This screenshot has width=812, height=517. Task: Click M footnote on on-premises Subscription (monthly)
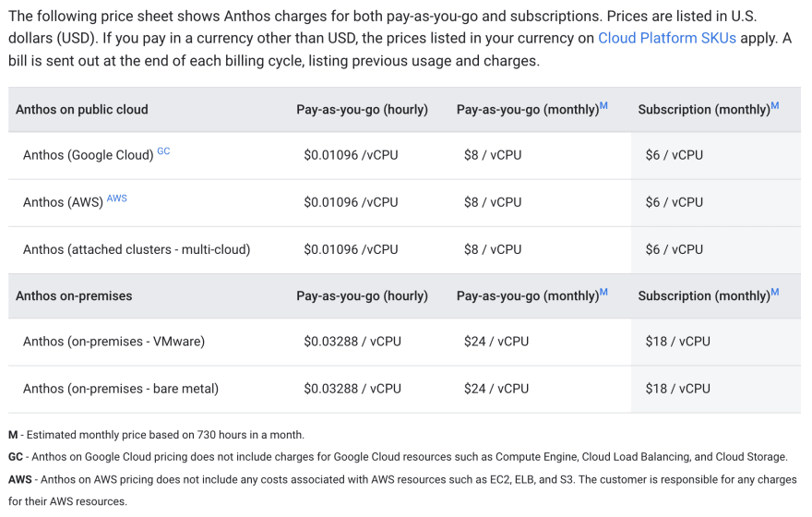coord(775,292)
